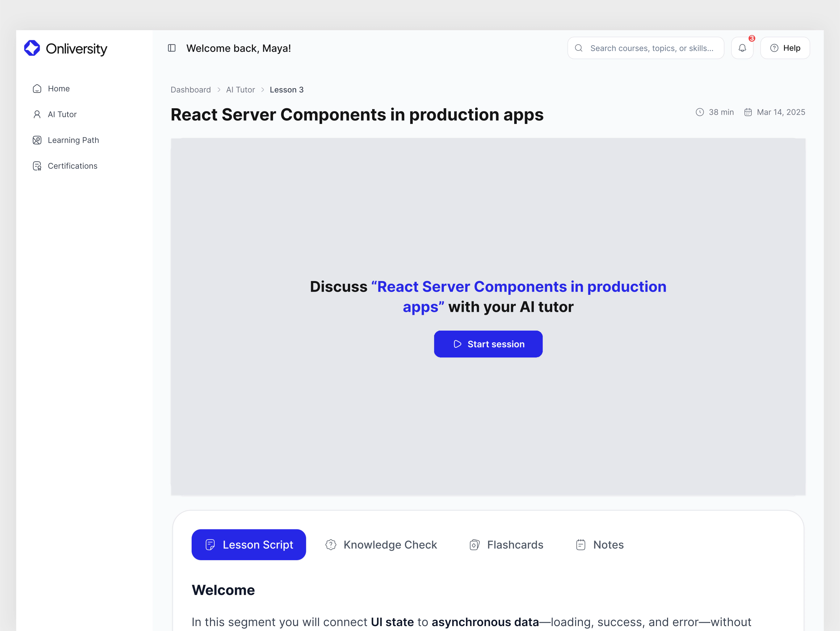
Task: Click the Start session button
Action: [x=488, y=344]
